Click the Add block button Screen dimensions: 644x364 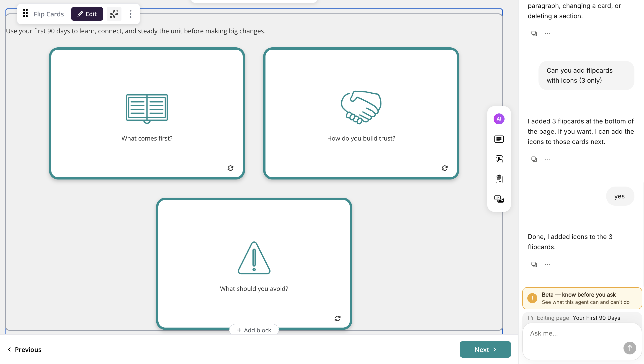point(254,330)
